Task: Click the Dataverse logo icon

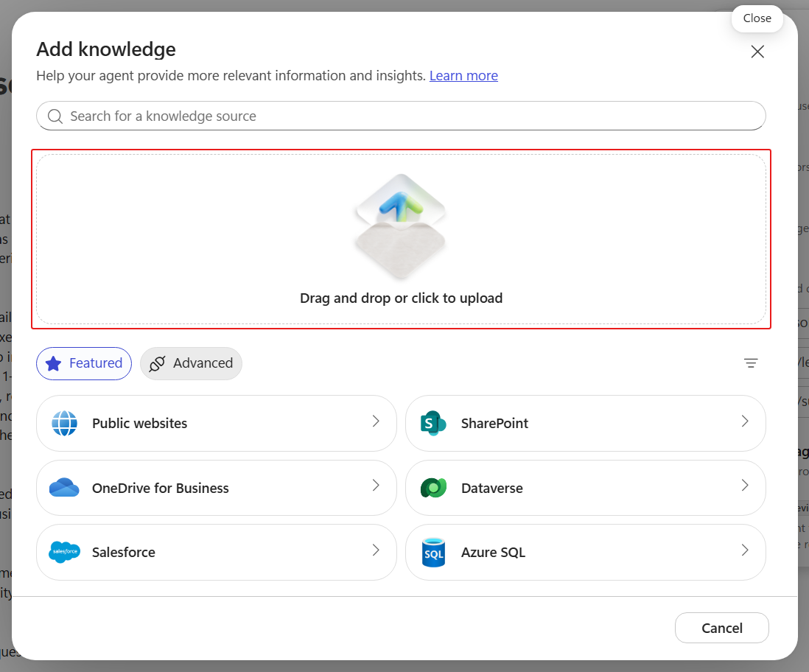Action: 433,488
